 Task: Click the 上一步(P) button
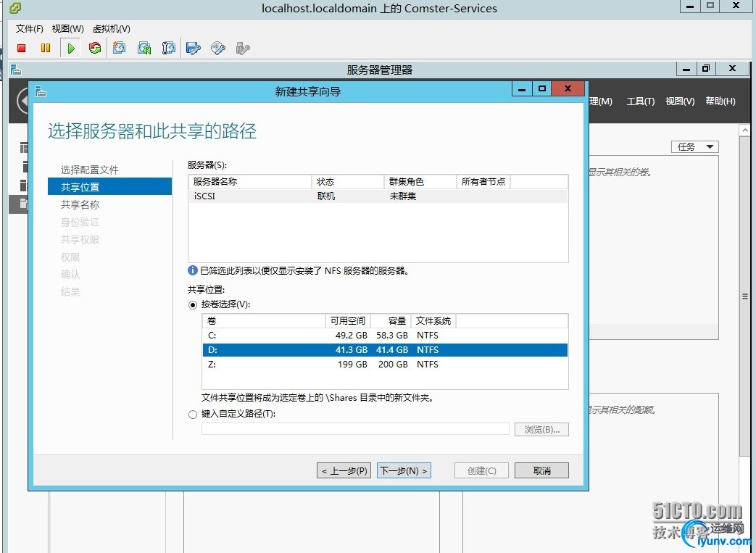click(x=344, y=470)
